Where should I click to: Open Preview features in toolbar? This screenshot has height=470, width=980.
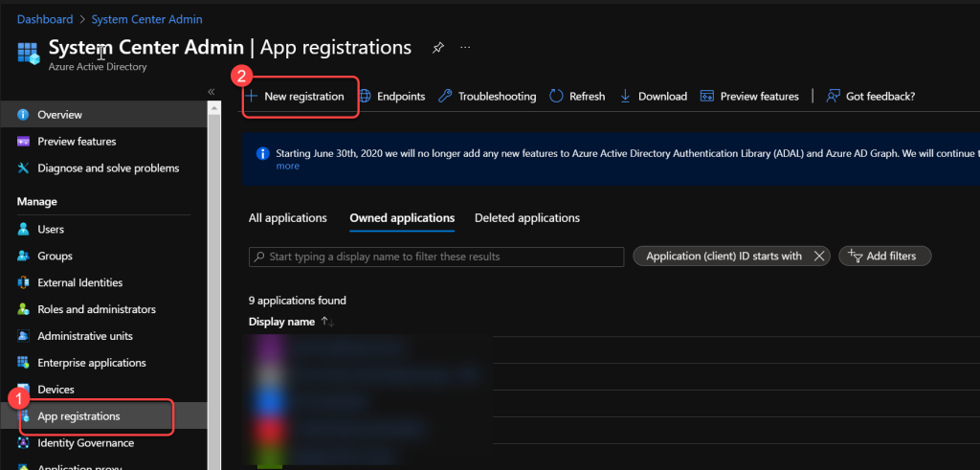(749, 96)
